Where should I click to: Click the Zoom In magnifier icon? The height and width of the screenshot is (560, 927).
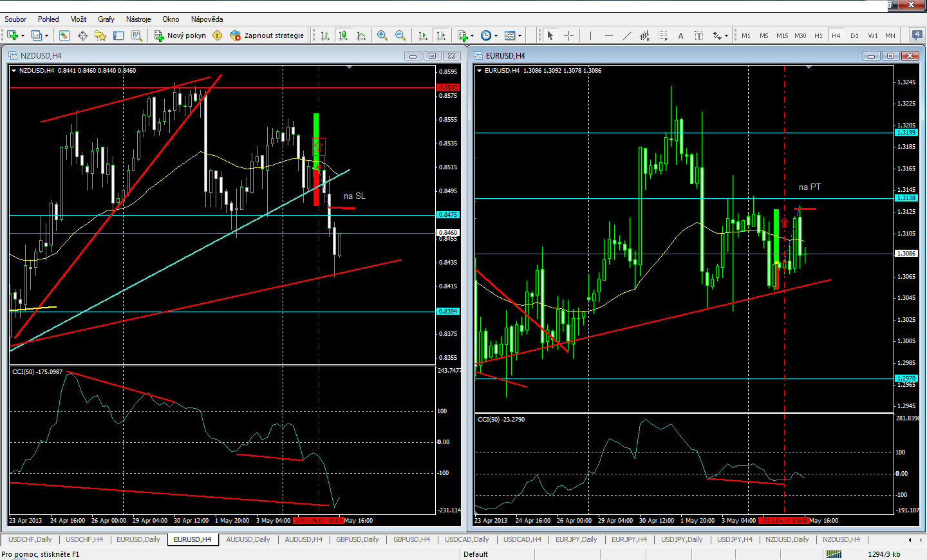(382, 35)
